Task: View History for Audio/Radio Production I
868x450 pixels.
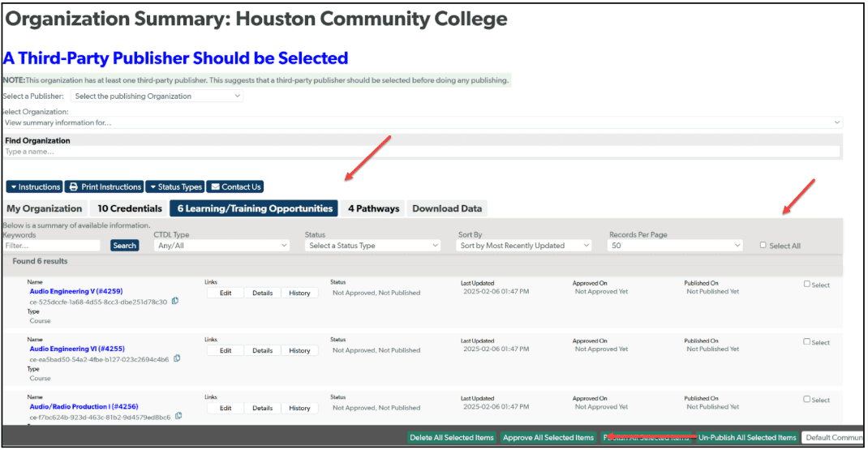Action: pos(299,409)
